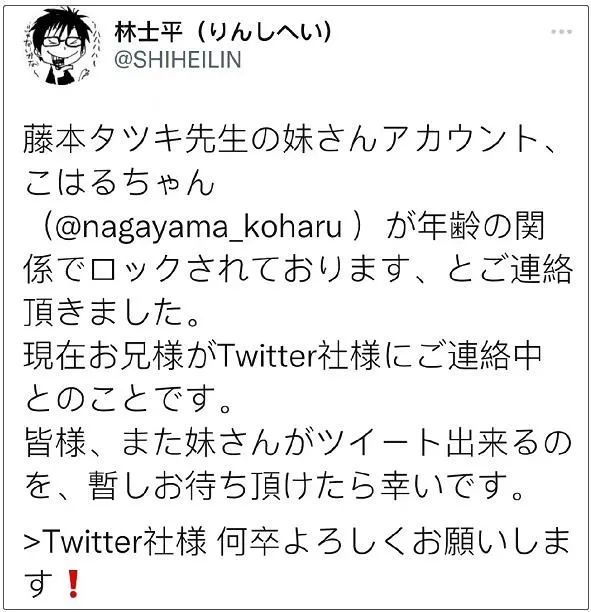
Task: Click >Twitter社様 starting the final paragraph
Action: pos(115,542)
